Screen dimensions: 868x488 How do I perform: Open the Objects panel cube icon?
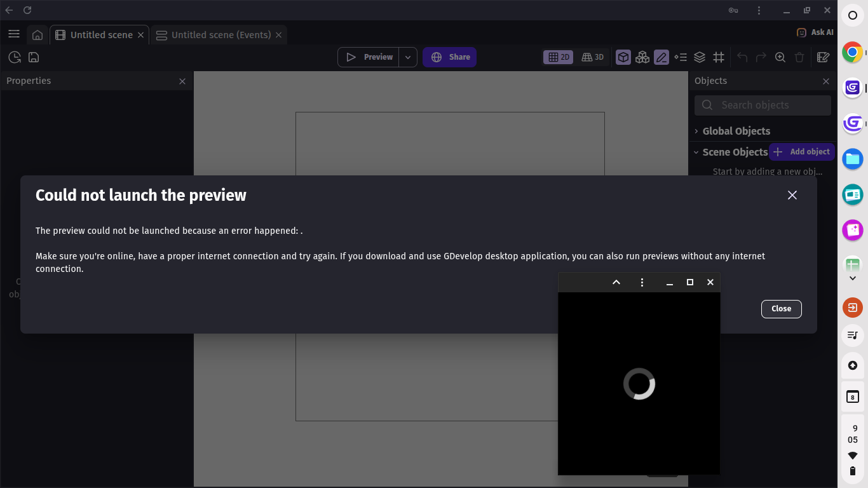point(623,57)
